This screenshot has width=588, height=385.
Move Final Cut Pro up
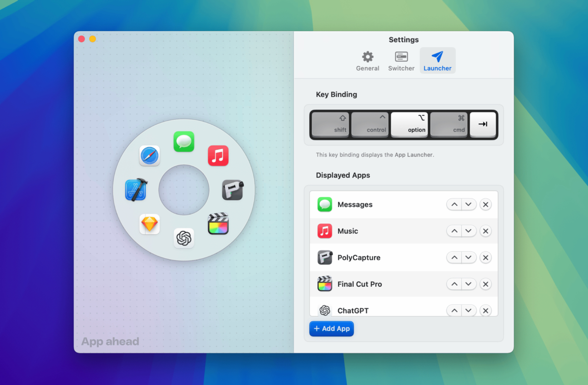pos(454,285)
